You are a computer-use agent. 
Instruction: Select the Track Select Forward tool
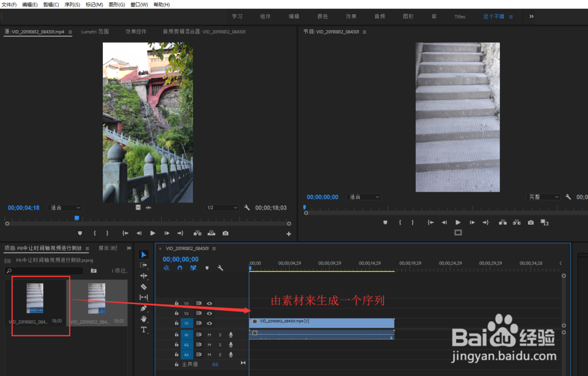coord(143,265)
